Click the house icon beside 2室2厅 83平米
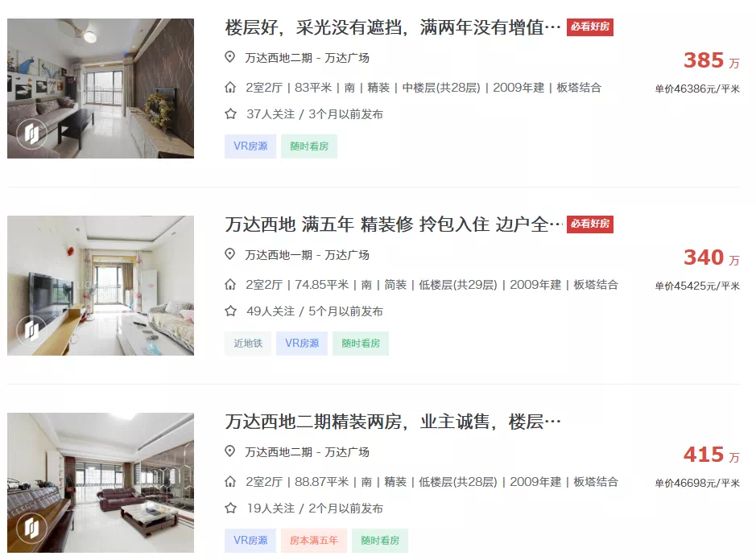The image size is (756, 560). [x=230, y=87]
